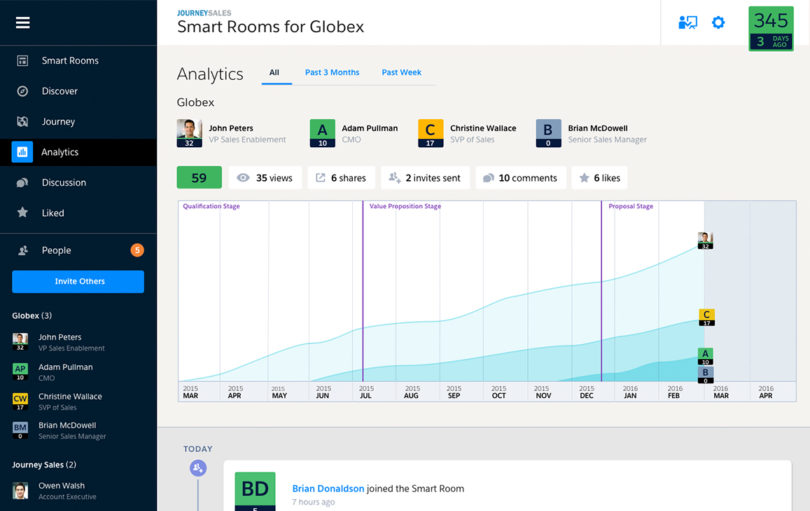Switch to Past Week tab

[x=401, y=72]
